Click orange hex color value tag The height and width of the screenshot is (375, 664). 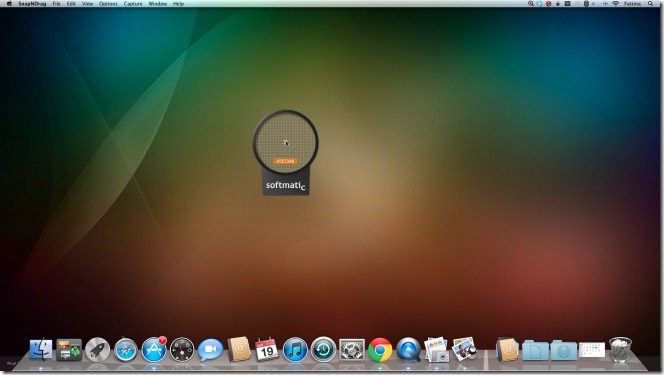tap(285, 161)
